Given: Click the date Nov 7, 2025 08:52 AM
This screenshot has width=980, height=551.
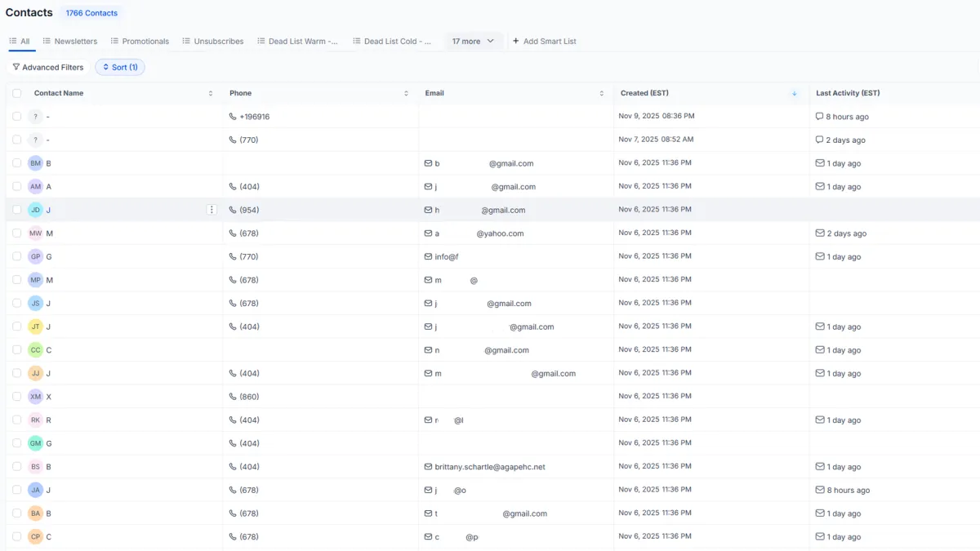Looking at the screenshot, I should 657,140.
